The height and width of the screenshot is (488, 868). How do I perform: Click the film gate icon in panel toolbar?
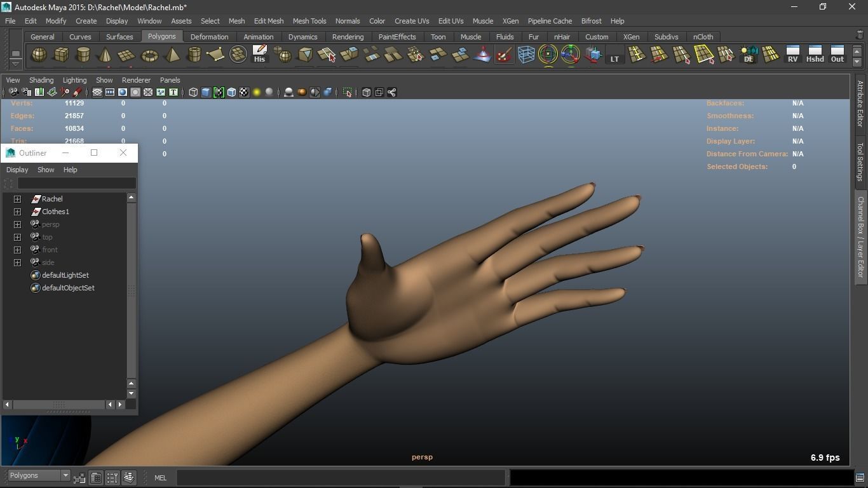pos(110,92)
